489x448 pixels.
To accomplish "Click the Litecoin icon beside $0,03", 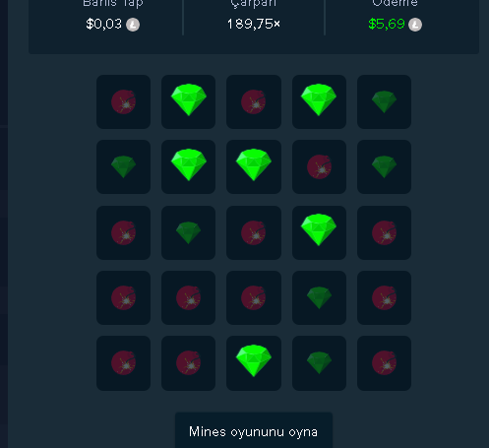I will coord(133,25).
